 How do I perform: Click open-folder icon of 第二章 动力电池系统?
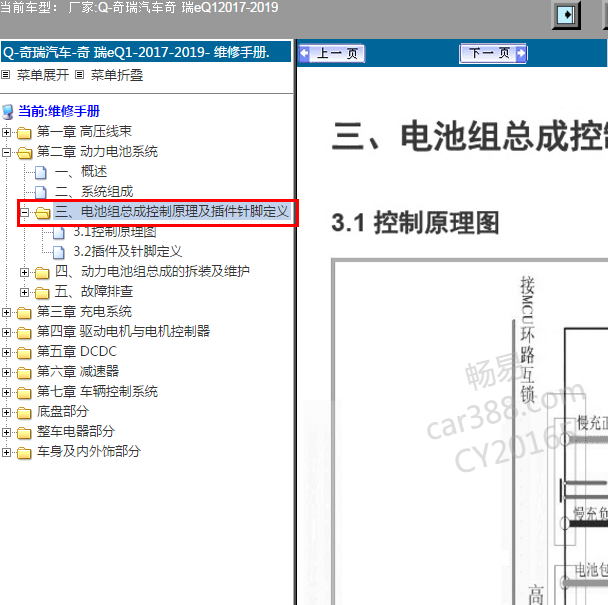24,153
